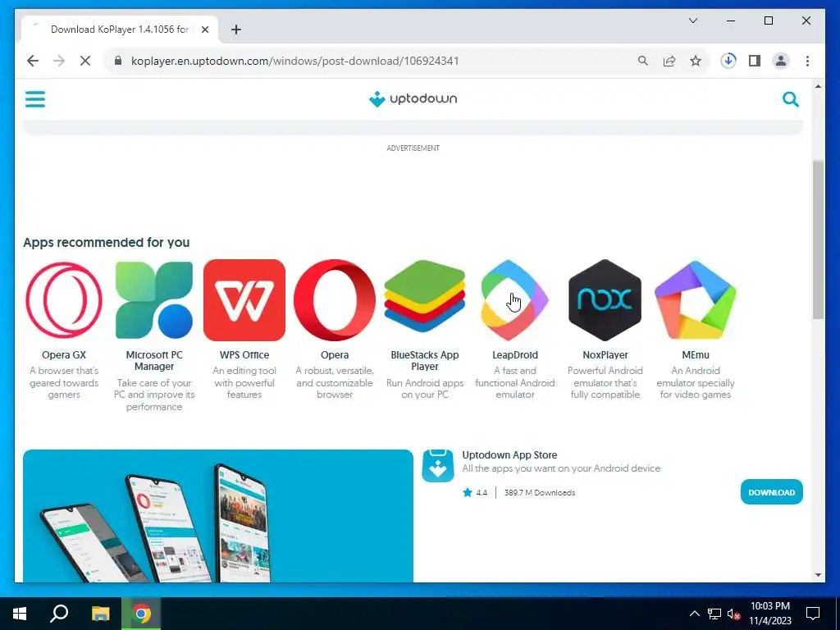
Task: Open the Microsoft PC Manager name link
Action: click(x=154, y=361)
